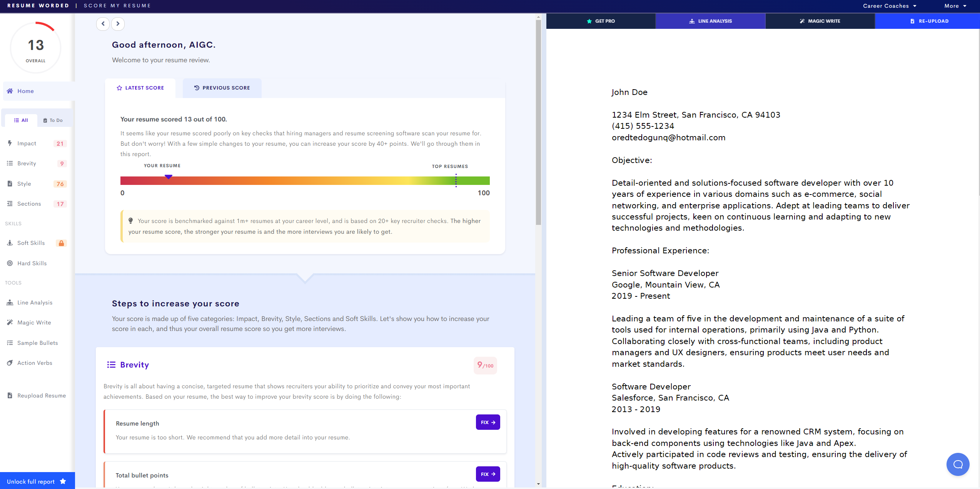Viewport: 980px width, 489px height.
Task: Go to next page arrow
Action: 118,24
